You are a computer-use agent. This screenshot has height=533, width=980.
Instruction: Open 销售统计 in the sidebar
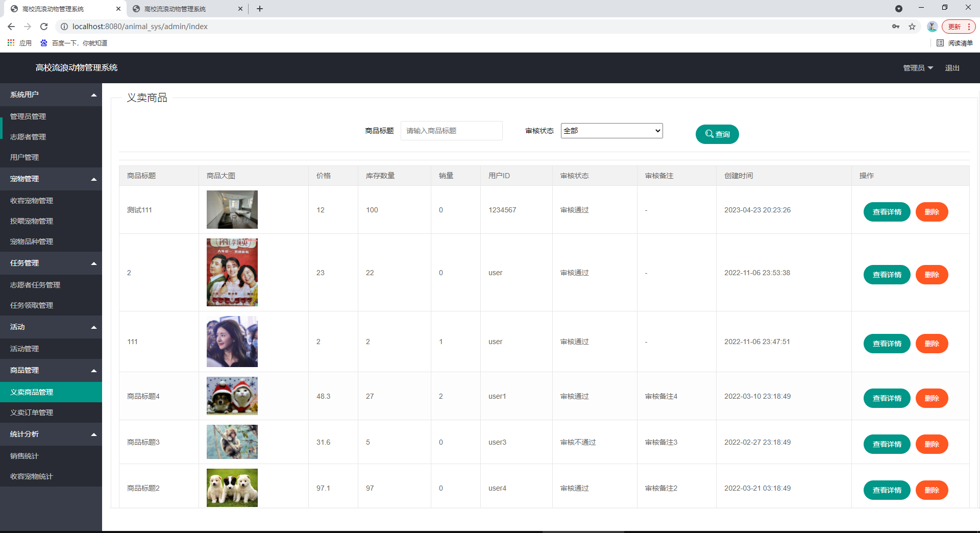click(51, 456)
